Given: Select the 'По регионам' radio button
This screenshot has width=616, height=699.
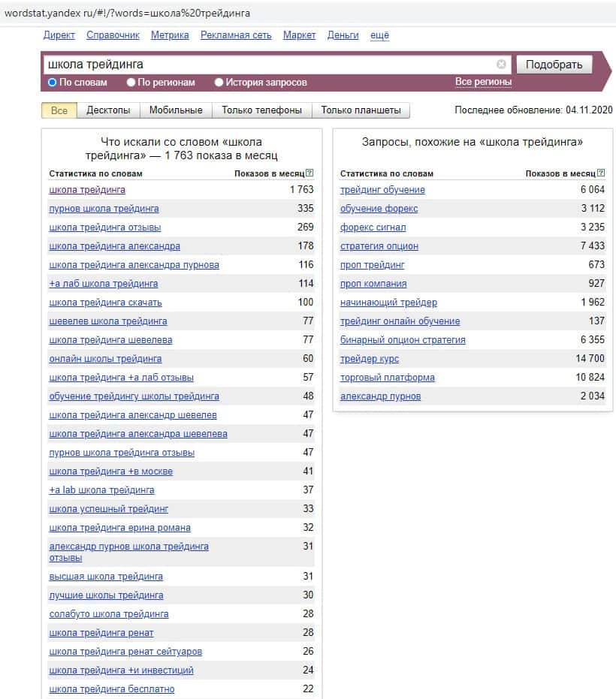Looking at the screenshot, I should click(x=131, y=83).
